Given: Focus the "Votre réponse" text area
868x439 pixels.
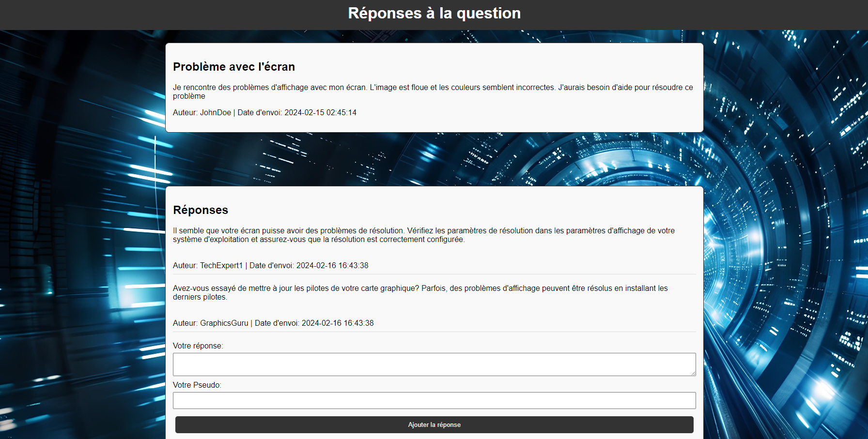Looking at the screenshot, I should click(434, 364).
